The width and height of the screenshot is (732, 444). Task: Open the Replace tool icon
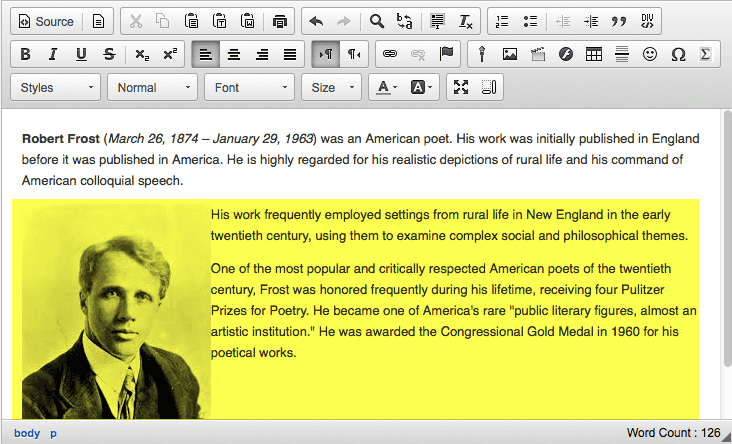[x=404, y=21]
